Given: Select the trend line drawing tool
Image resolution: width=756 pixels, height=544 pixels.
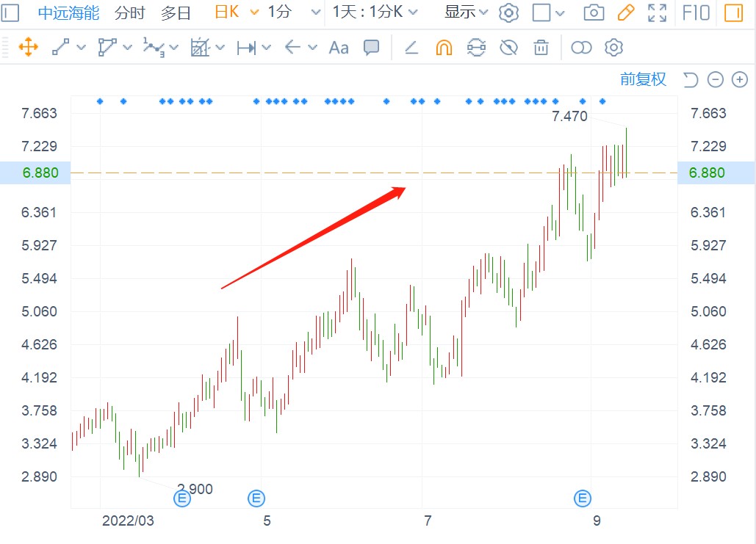Looking at the screenshot, I should 61,47.
